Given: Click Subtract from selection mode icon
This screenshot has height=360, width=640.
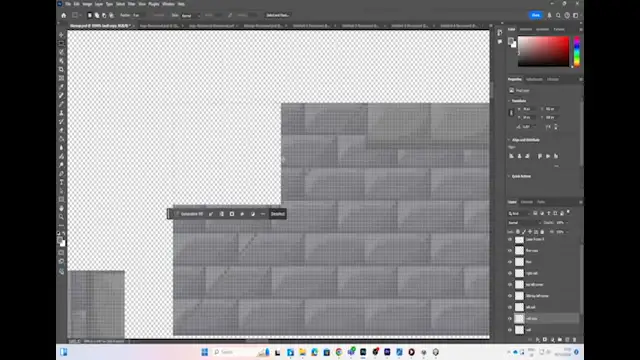Looking at the screenshot, I should tap(104, 15).
